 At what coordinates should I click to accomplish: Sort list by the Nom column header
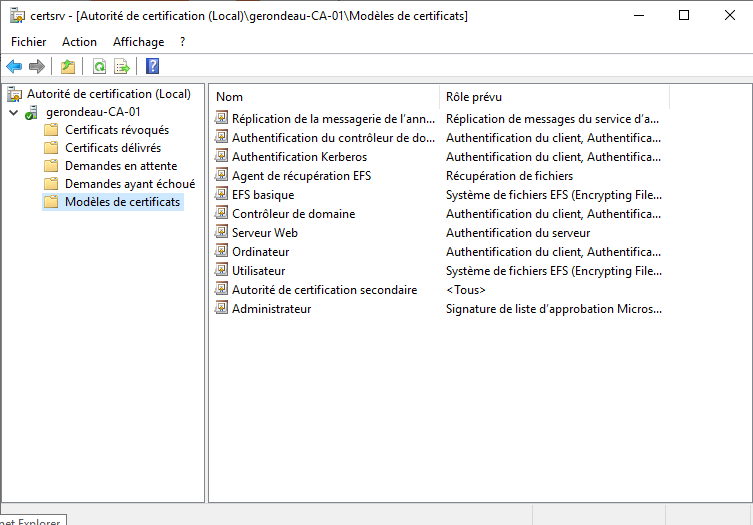click(x=324, y=97)
